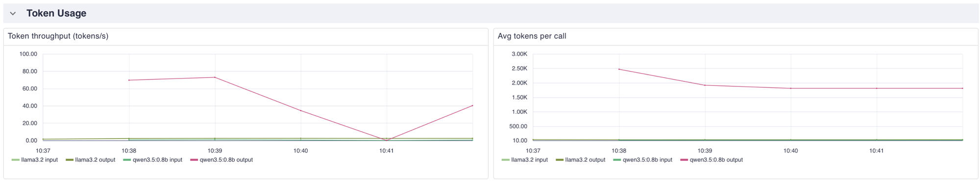Click the 10:39 peak data point in Token throughput

pos(215,78)
